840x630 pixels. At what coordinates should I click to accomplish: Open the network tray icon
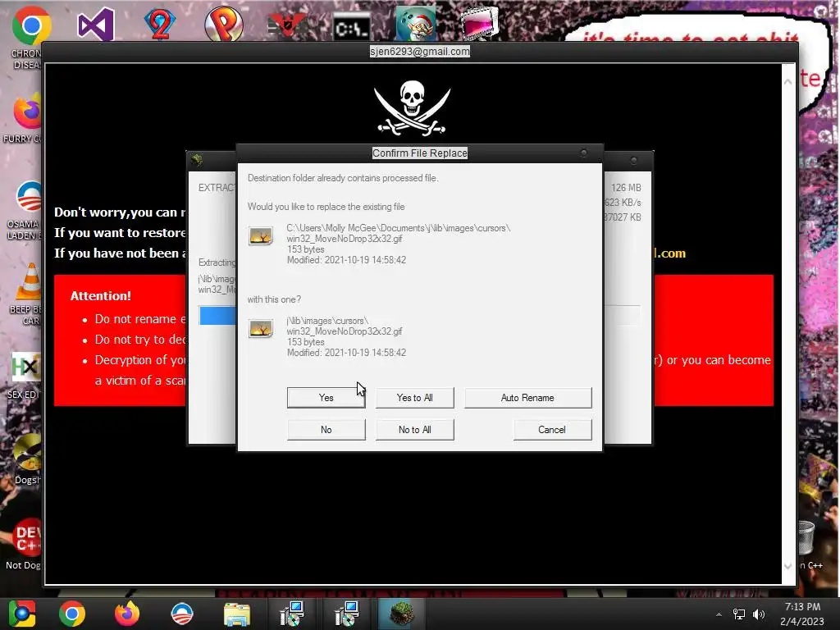[739, 614]
